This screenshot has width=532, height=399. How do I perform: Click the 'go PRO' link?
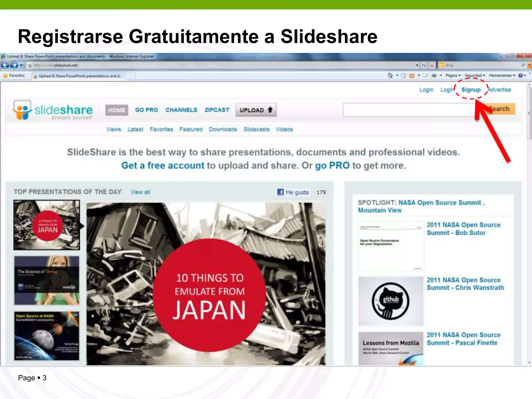point(332,165)
